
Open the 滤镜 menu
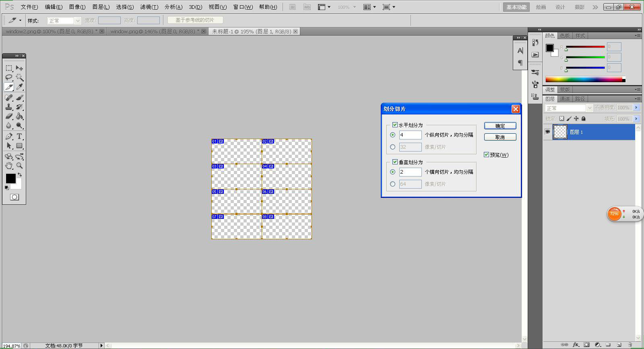click(x=149, y=7)
